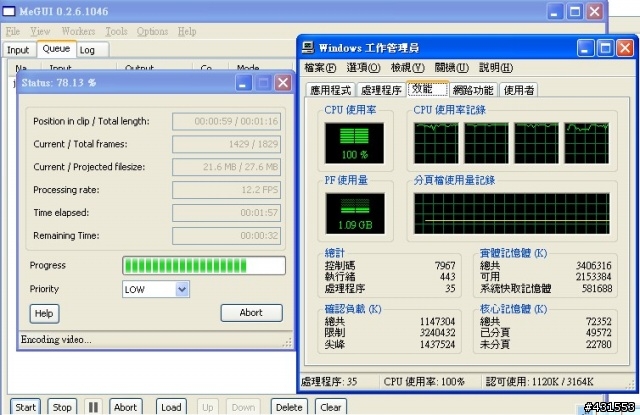Image resolution: width=640 pixels, height=415 pixels.
Task: Open the View menu in MeGUI
Action: [40, 31]
